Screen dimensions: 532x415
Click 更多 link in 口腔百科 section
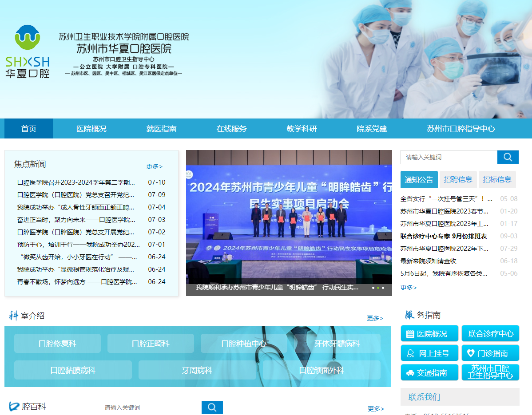click(x=376, y=409)
